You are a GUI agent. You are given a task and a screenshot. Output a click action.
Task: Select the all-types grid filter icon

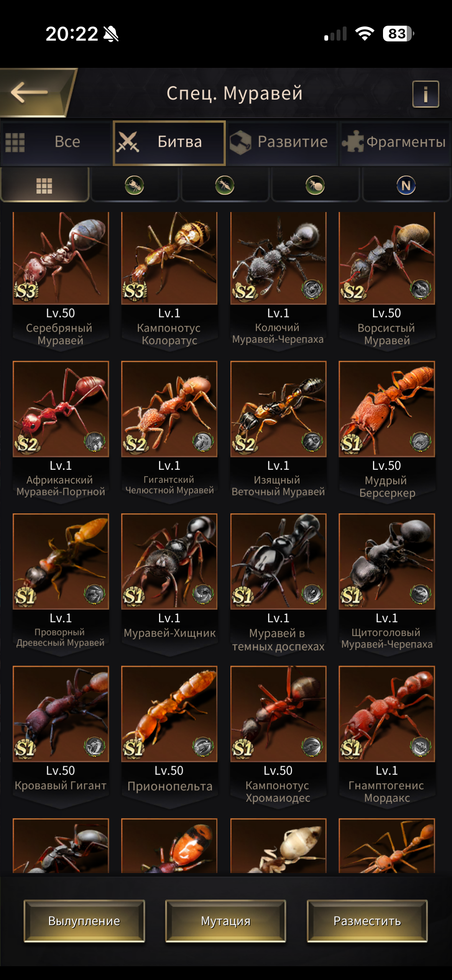(x=44, y=186)
